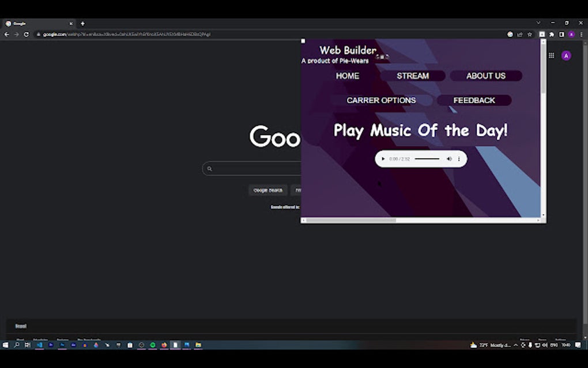Bookmark this page with the star icon

click(x=530, y=34)
